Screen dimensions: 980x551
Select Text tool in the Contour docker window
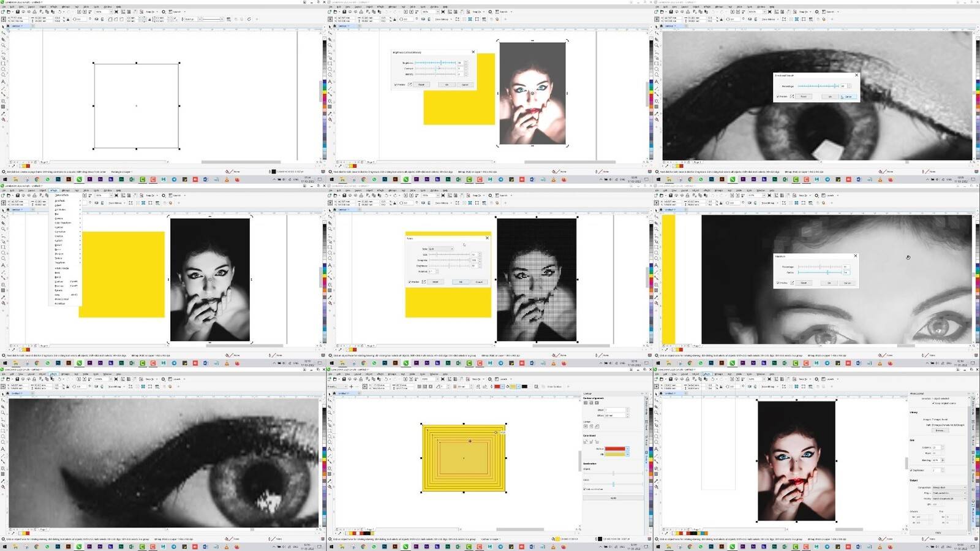330,449
